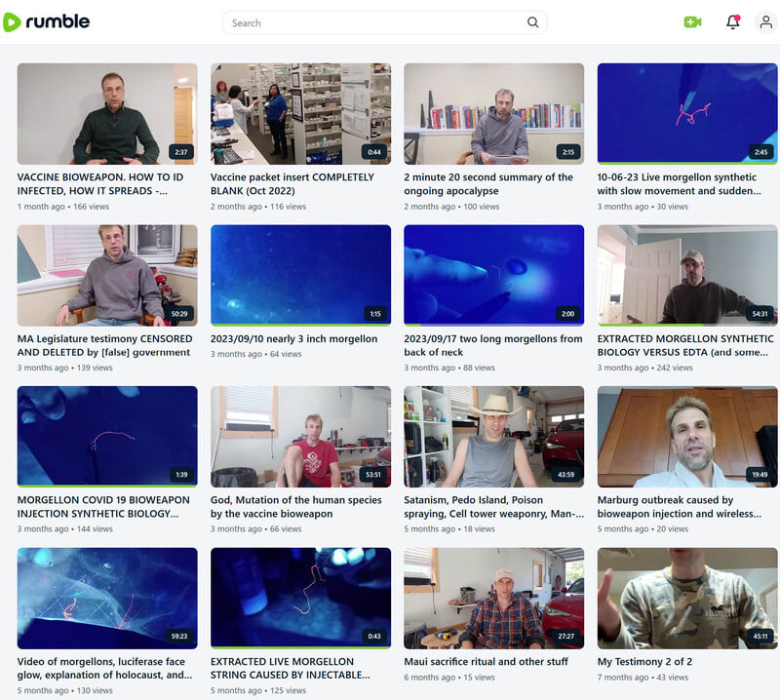780x700 pixels.
Task: Open title 'God, Mutation of the human species'
Action: coord(296,506)
